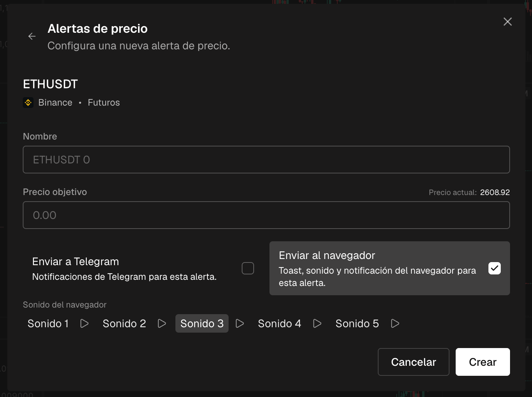Image resolution: width=532 pixels, height=397 pixels.
Task: Click the Precio actual label
Action: pyautogui.click(x=453, y=192)
